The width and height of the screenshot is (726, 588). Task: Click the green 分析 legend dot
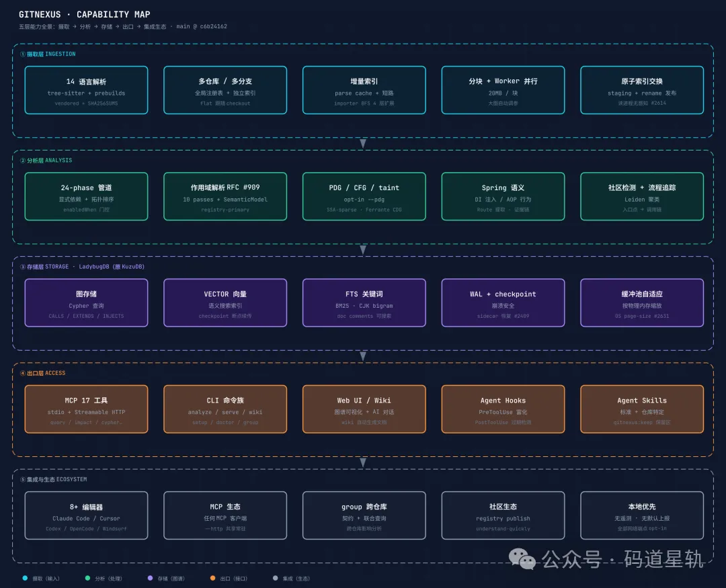tap(87, 579)
